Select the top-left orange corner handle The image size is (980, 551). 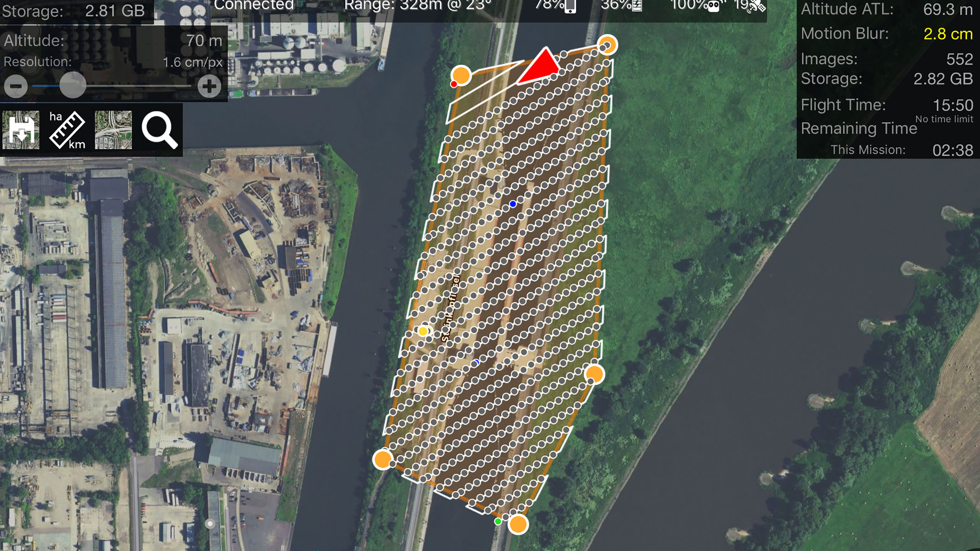pyautogui.click(x=461, y=75)
